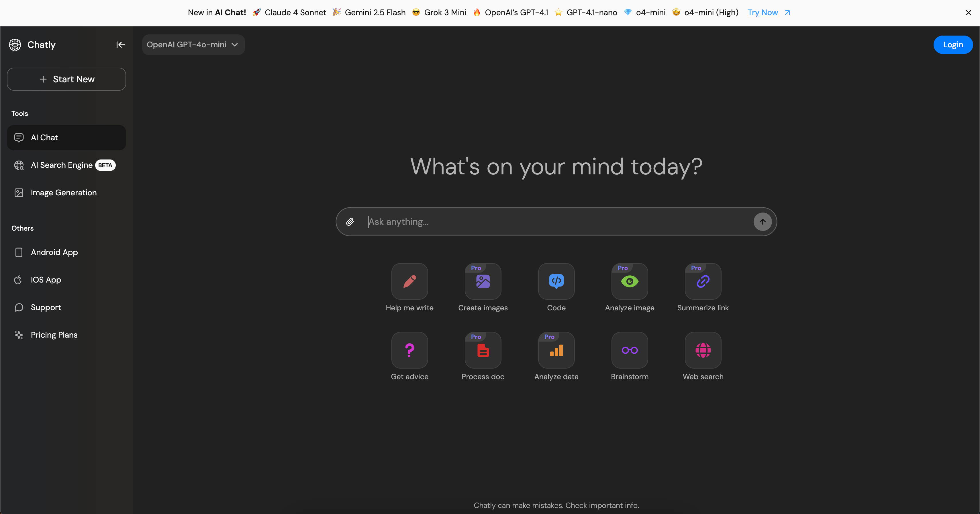Select the Help me write pencil icon
Screen dimensions: 980x514
(409, 282)
